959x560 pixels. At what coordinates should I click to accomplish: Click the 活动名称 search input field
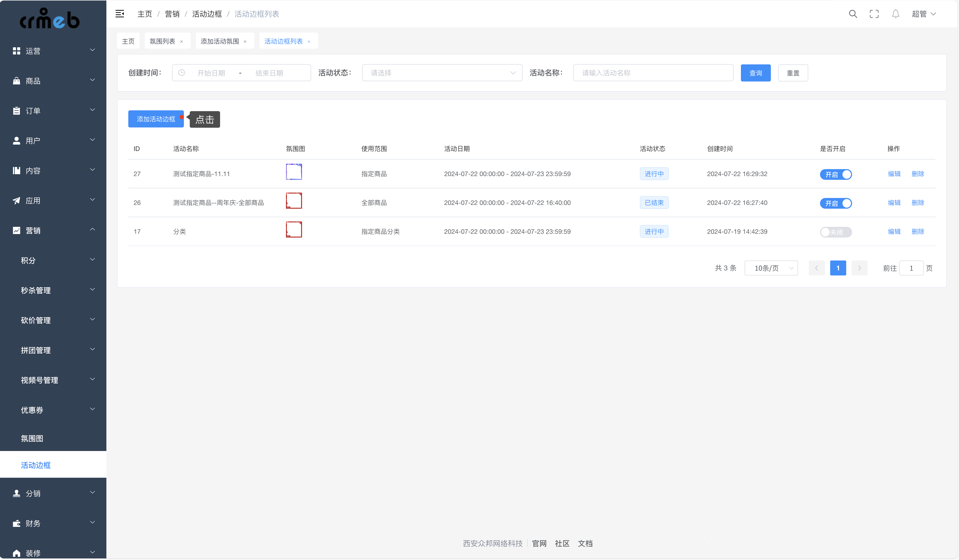(653, 73)
